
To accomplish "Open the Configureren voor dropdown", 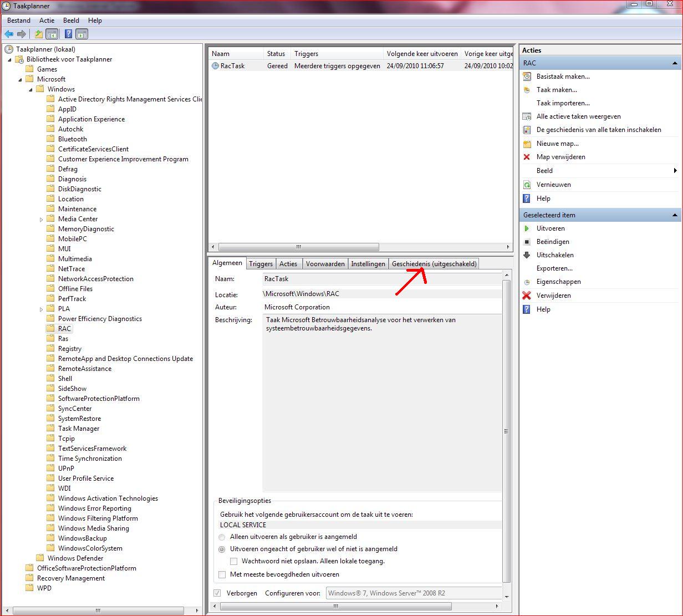I will point(414,593).
